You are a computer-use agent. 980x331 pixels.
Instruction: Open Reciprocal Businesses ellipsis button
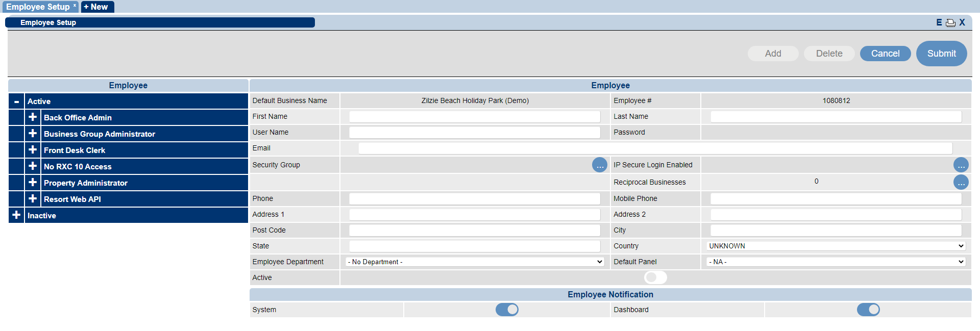pyautogui.click(x=961, y=182)
